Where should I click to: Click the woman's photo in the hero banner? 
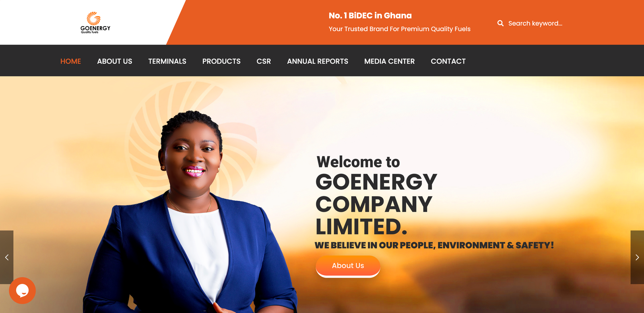coord(190,212)
